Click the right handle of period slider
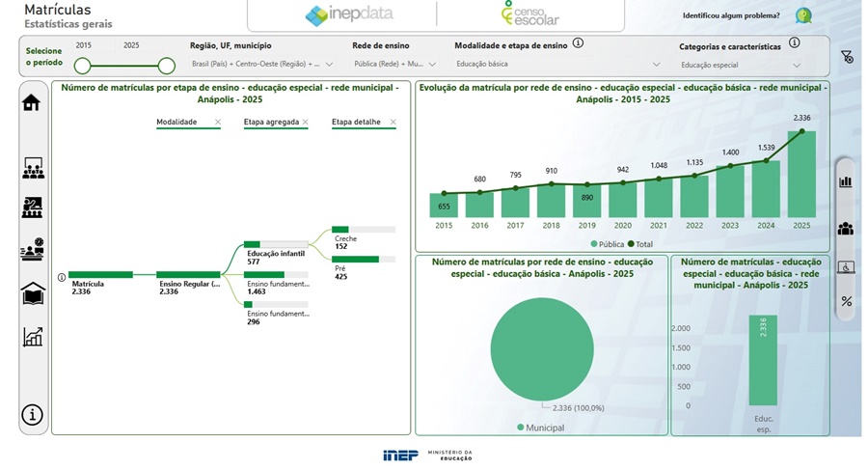The height and width of the screenshot is (470, 868). pos(166,66)
